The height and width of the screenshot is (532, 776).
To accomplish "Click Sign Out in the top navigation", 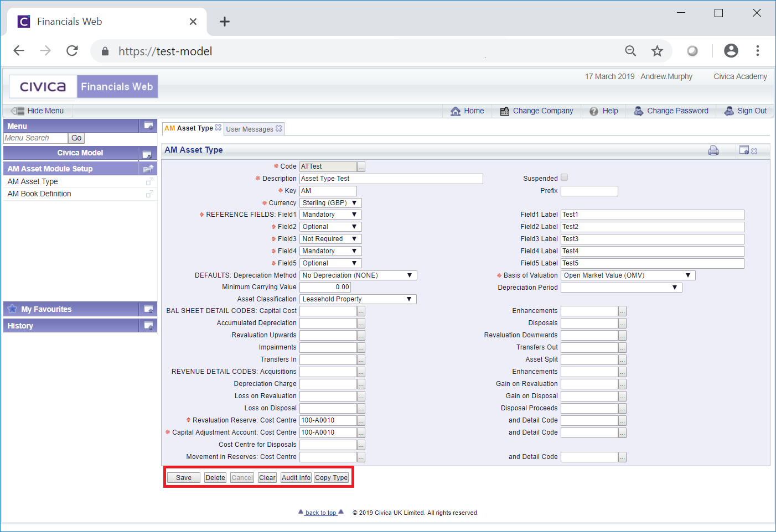I will click(746, 111).
